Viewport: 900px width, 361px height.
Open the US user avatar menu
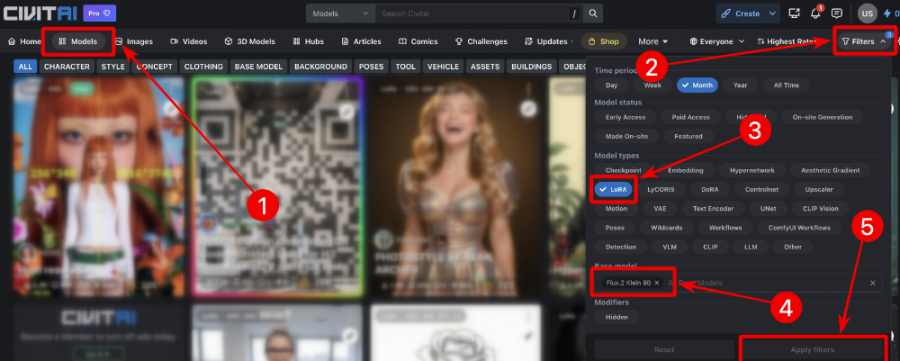pyautogui.click(x=867, y=13)
